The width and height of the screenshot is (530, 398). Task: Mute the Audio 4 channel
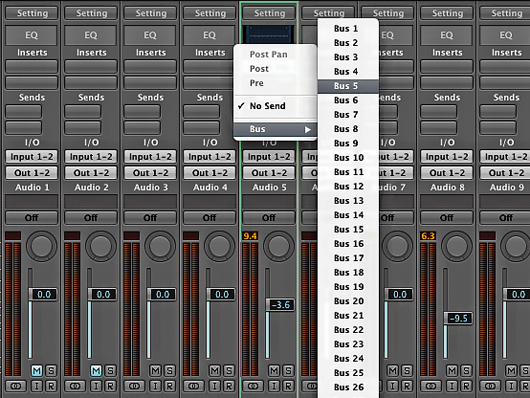coord(215,371)
